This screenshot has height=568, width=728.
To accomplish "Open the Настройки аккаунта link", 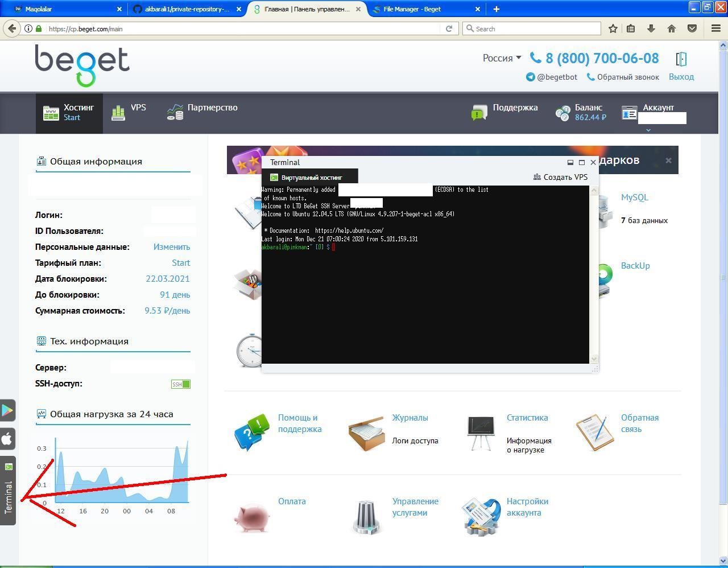I will point(527,507).
